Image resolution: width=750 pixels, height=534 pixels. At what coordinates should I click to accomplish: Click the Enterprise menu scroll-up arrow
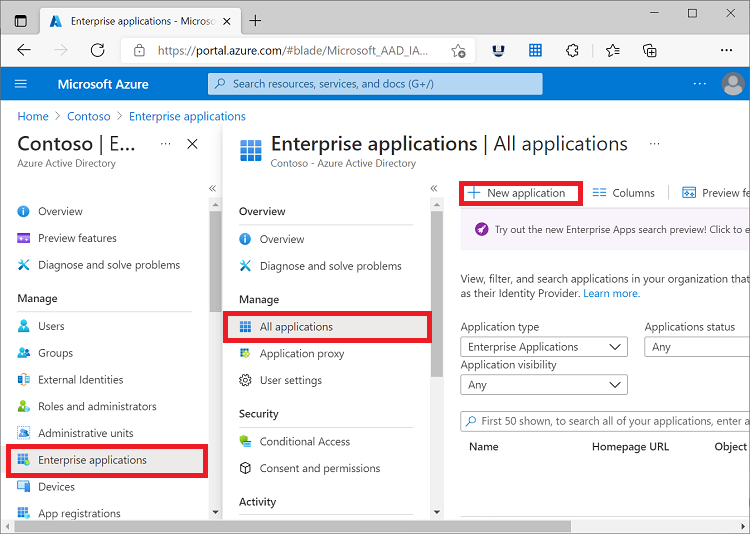[x=437, y=205]
